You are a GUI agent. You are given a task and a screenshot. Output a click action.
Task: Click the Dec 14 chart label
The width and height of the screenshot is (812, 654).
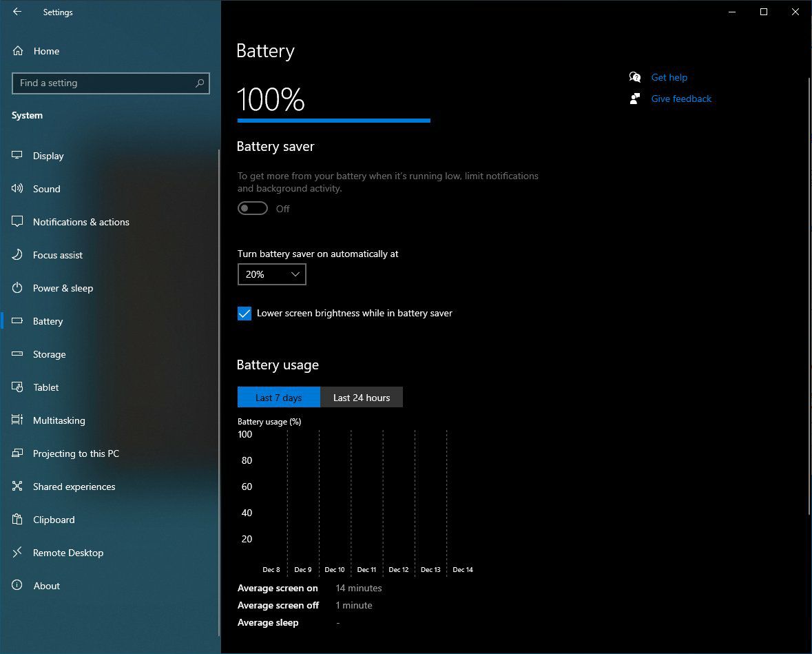[462, 569]
